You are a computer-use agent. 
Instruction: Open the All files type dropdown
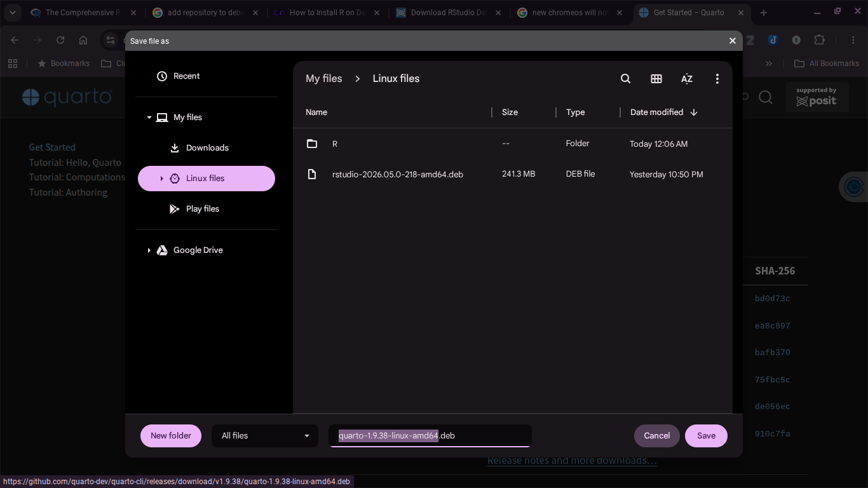(x=265, y=436)
